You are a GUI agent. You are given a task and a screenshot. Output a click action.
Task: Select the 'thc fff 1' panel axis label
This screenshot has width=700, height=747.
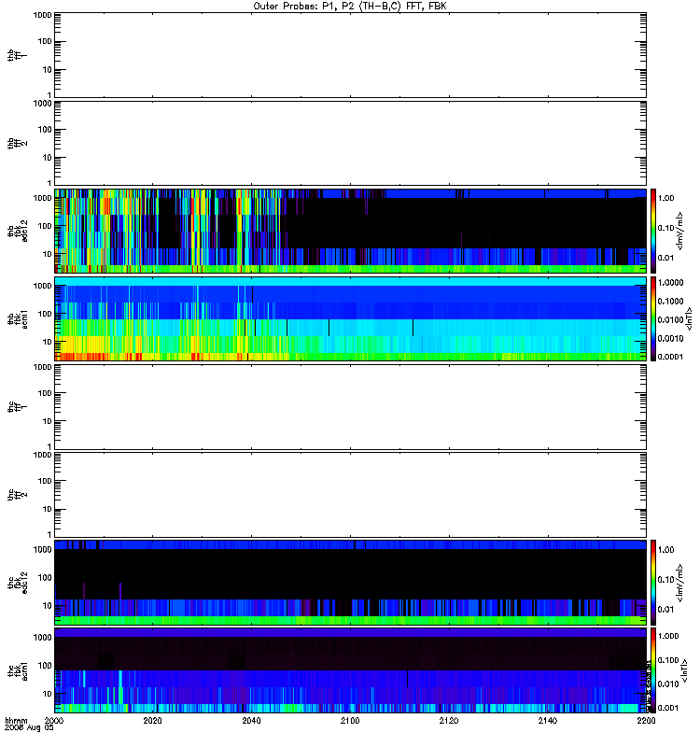click(17, 407)
